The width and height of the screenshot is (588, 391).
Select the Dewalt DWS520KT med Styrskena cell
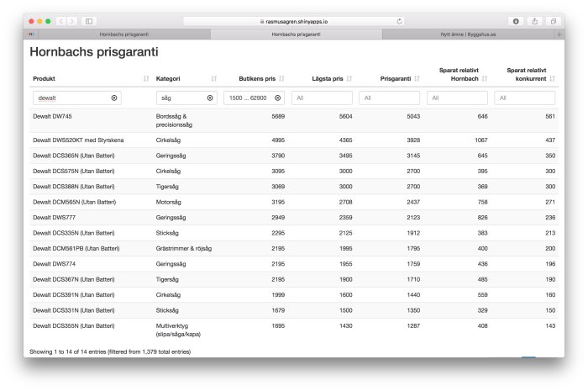click(91, 140)
